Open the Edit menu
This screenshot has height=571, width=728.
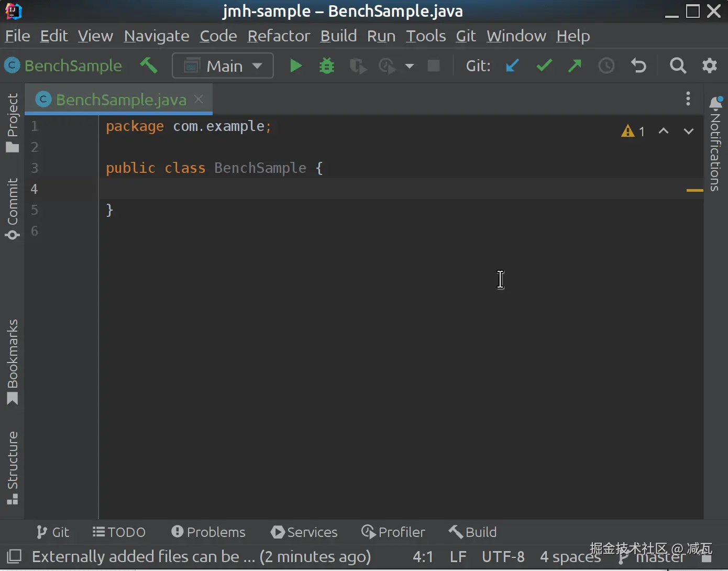(54, 36)
